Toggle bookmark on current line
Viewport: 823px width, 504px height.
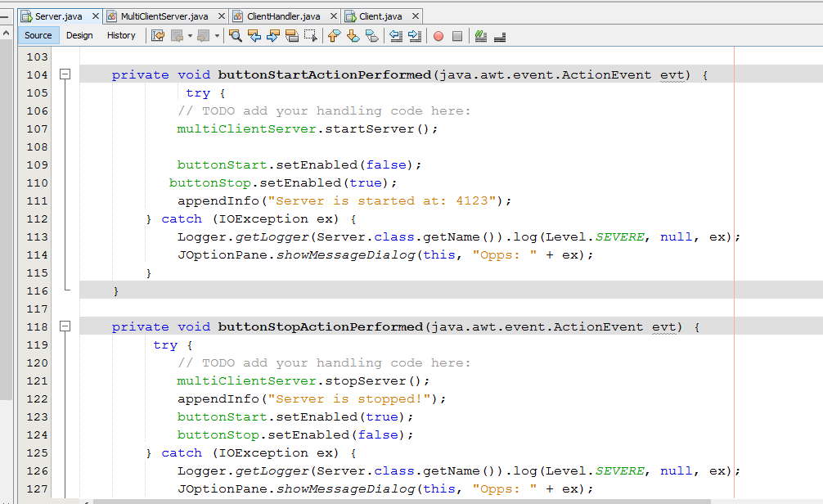click(371, 35)
